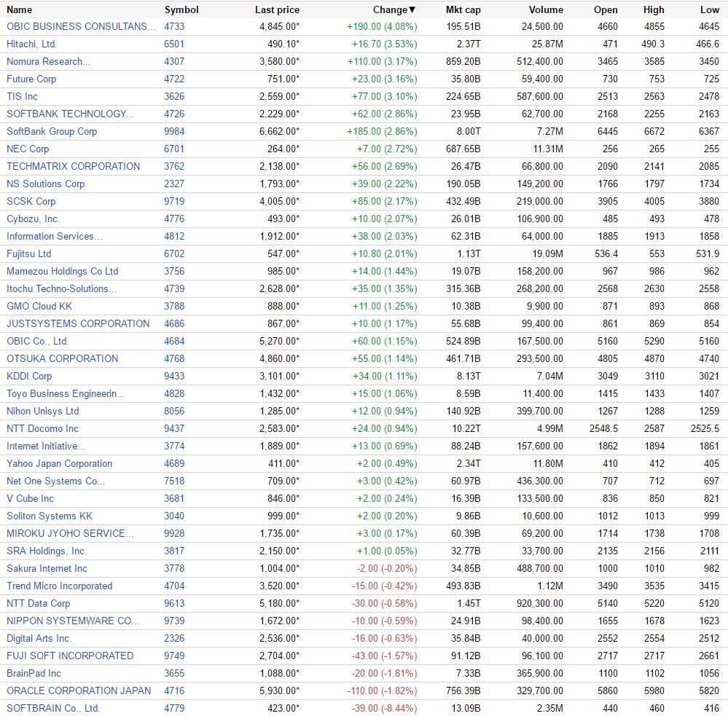Open Digital Arts Inc. link
The height and width of the screenshot is (716, 728).
tap(39, 639)
